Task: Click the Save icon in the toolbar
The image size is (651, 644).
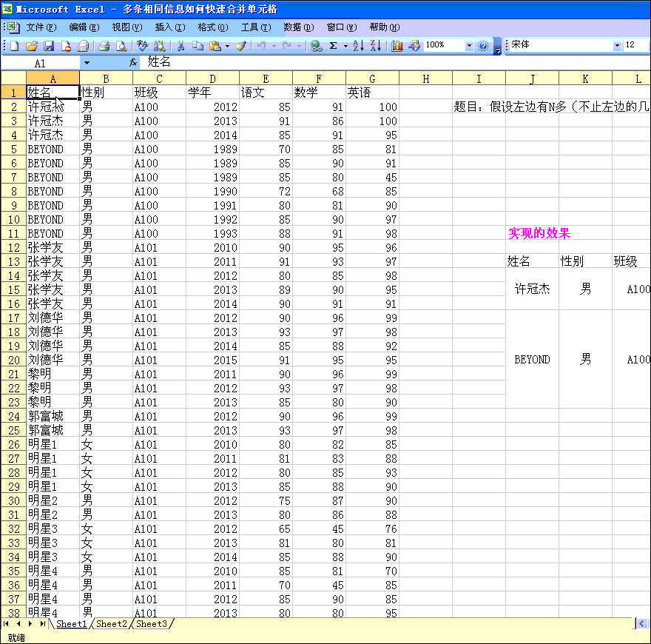Action: 49,46
